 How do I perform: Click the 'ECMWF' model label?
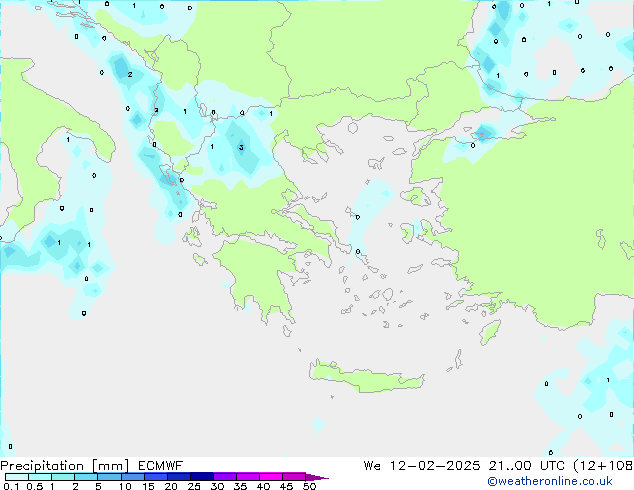(x=161, y=466)
